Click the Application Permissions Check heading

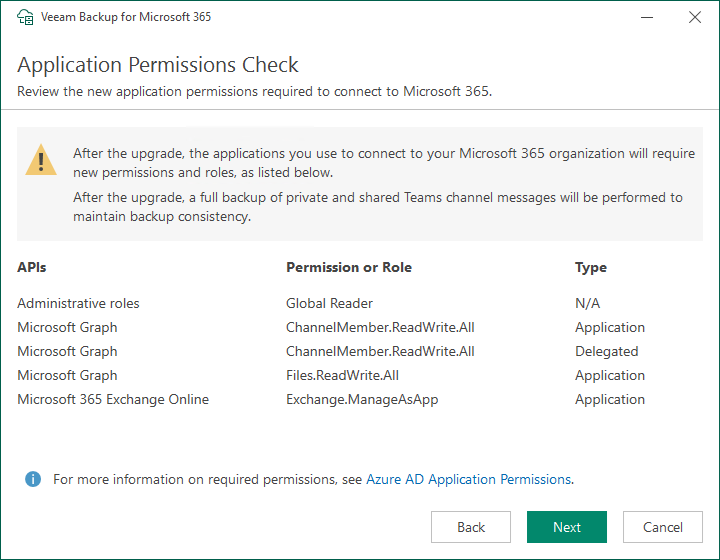158,65
